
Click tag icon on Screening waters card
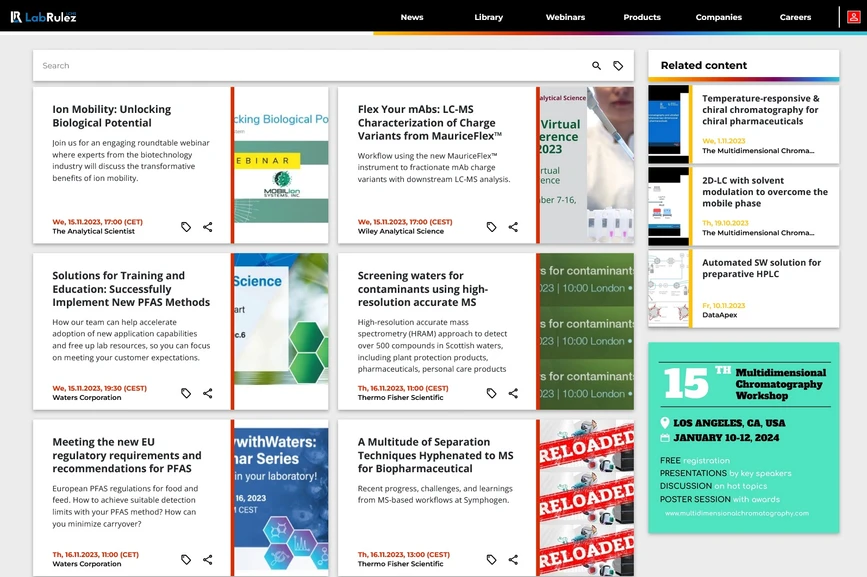[491, 393]
